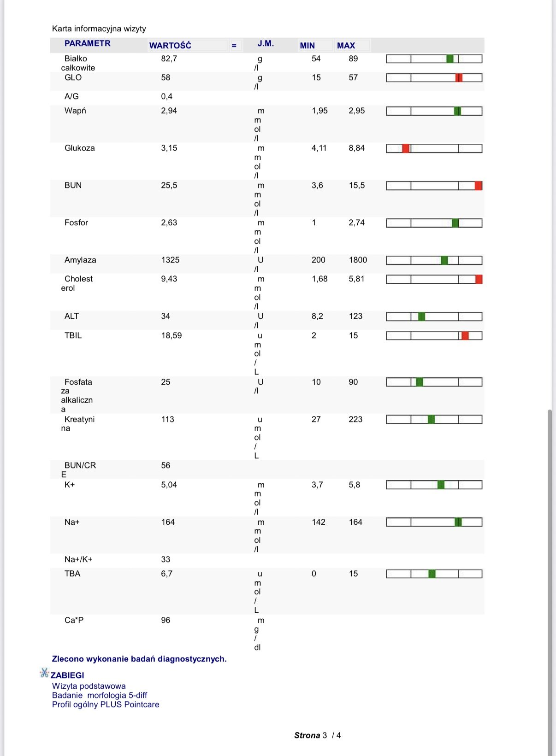Screen dimensions: 556x756
Task: Click the MIN column header
Action: pyautogui.click(x=308, y=45)
